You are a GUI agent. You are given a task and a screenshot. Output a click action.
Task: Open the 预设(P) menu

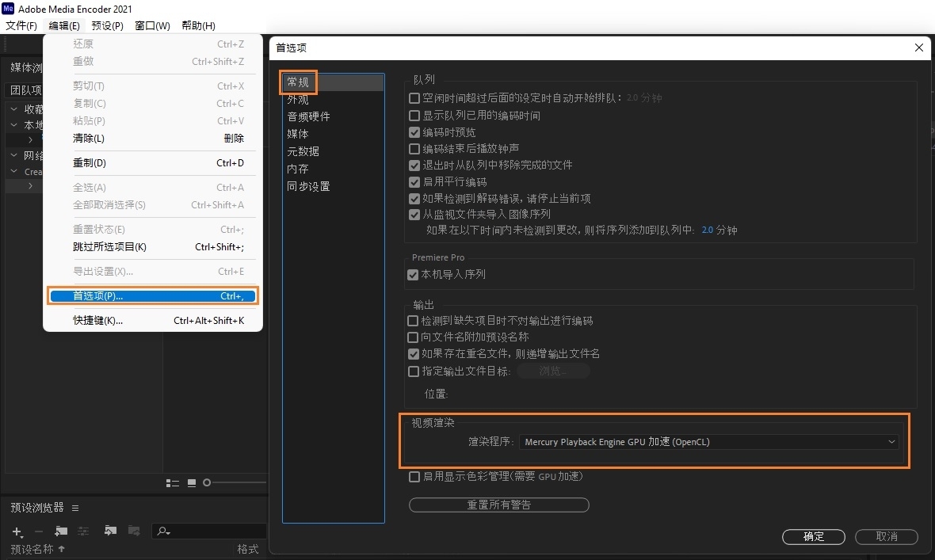pyautogui.click(x=107, y=25)
